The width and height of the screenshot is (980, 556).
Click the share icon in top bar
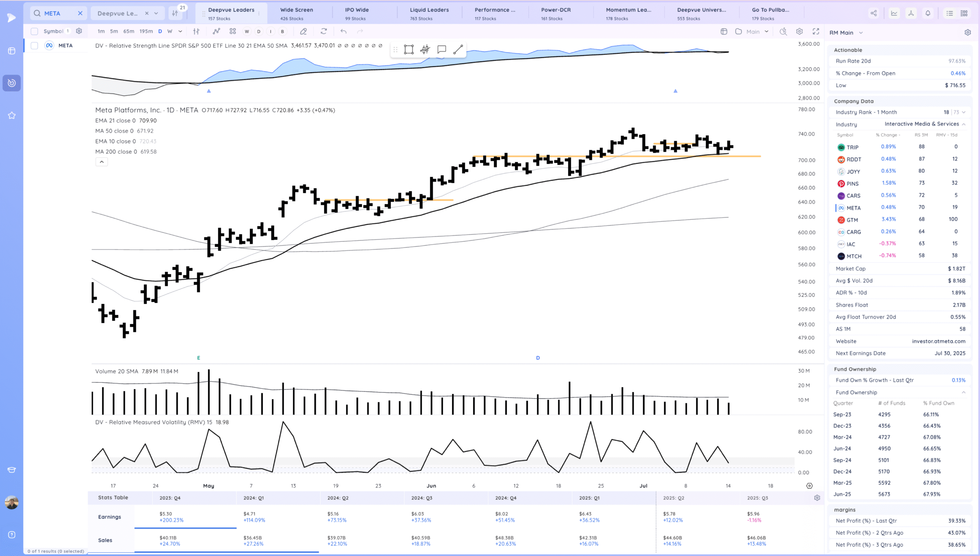tap(874, 13)
